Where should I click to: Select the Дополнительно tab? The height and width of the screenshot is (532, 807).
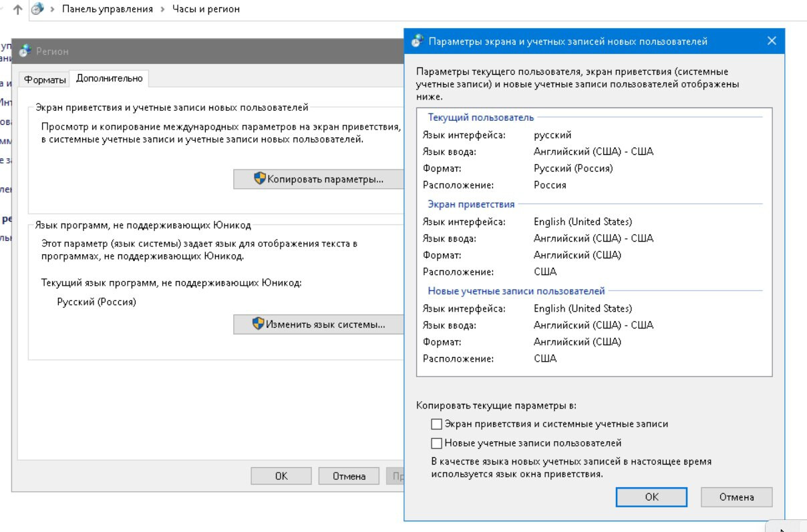(110, 79)
